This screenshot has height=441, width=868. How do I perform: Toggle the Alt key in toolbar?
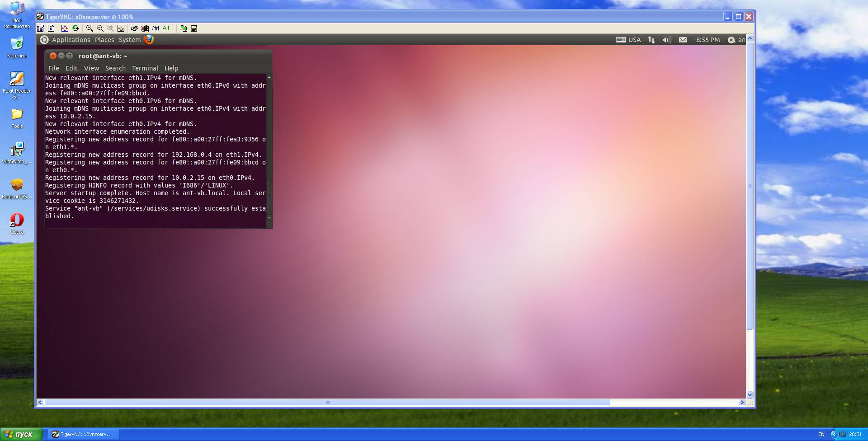(166, 28)
